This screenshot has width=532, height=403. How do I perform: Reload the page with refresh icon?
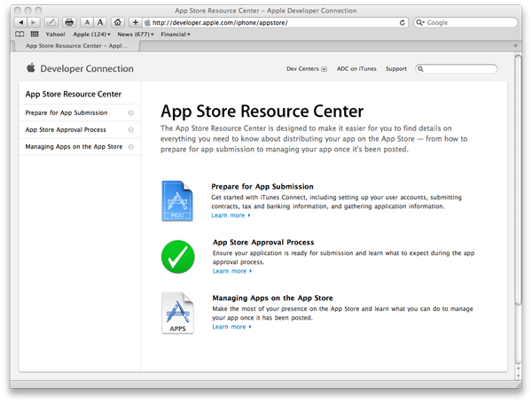coord(402,23)
